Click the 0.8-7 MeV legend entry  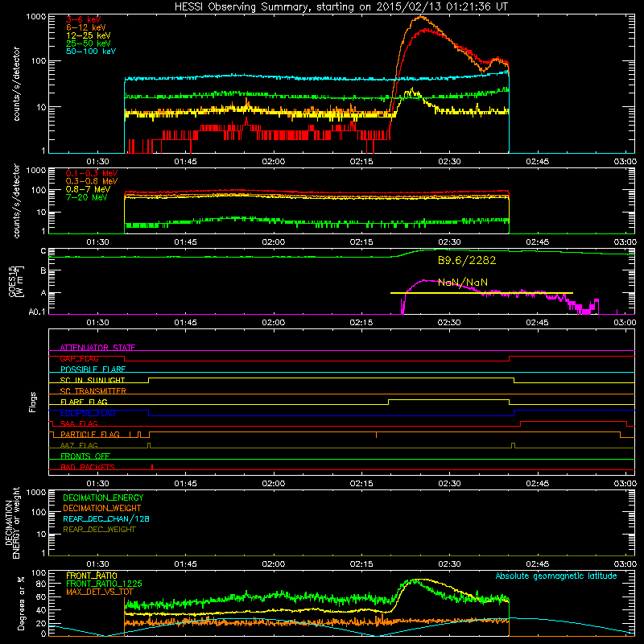point(89,189)
